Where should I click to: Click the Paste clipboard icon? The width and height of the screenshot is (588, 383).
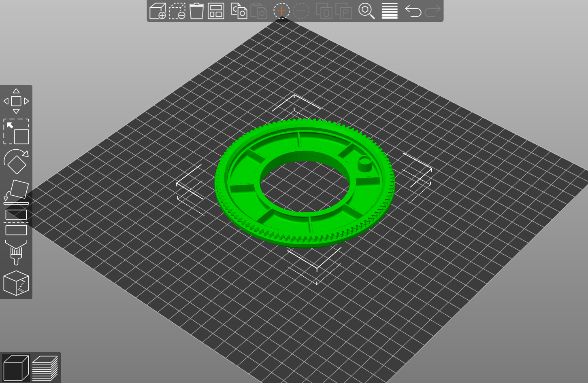tap(258, 11)
